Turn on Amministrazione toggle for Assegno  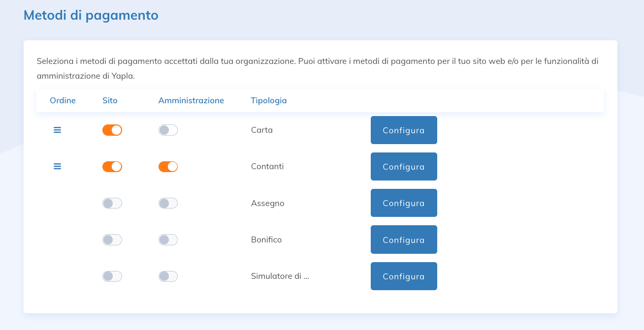point(168,203)
